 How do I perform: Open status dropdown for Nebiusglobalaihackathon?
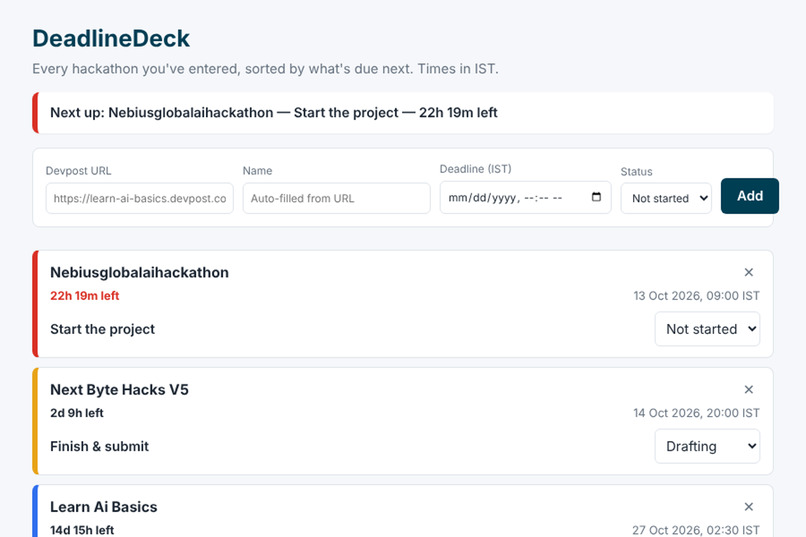click(707, 329)
